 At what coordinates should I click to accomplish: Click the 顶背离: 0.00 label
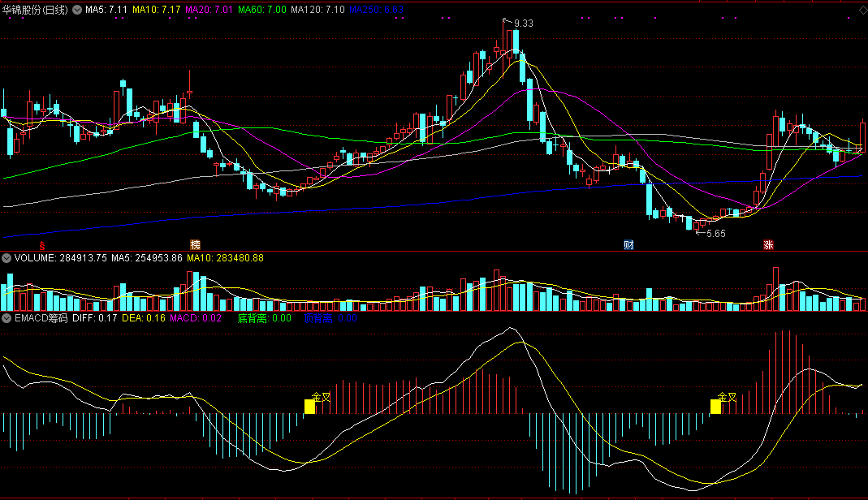coord(330,318)
